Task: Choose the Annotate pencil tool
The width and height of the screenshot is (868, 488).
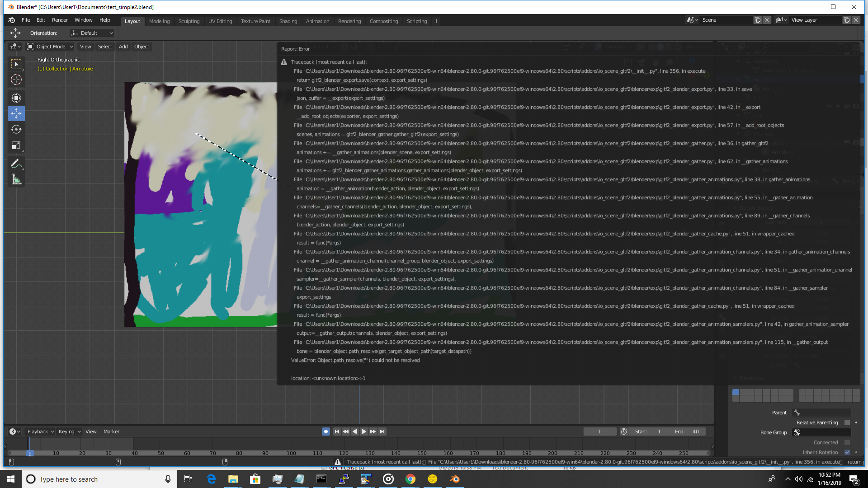Action: (x=16, y=164)
